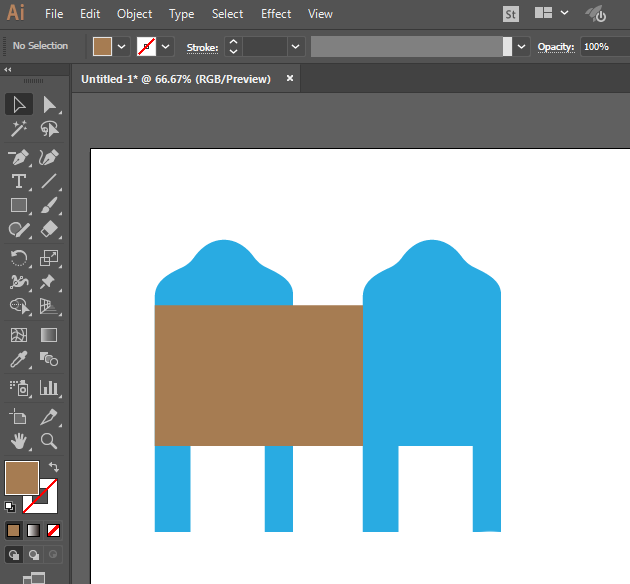Activate the Type tool

click(x=19, y=182)
